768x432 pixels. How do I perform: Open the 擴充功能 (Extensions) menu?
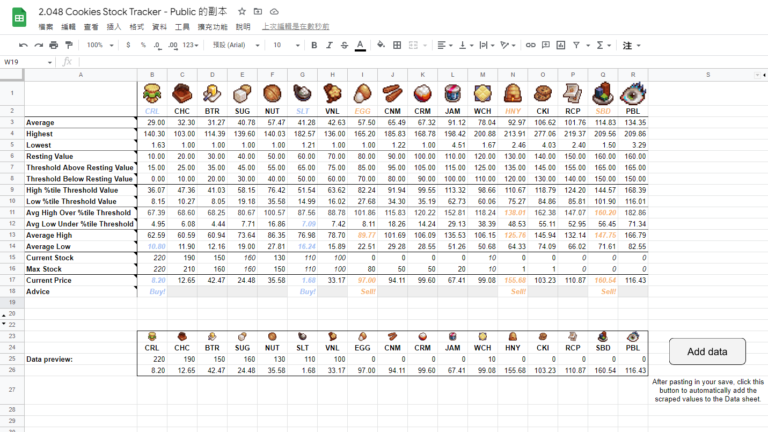pos(213,26)
